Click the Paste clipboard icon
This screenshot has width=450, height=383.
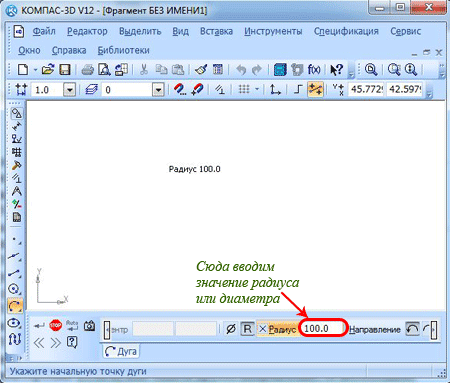click(x=178, y=70)
